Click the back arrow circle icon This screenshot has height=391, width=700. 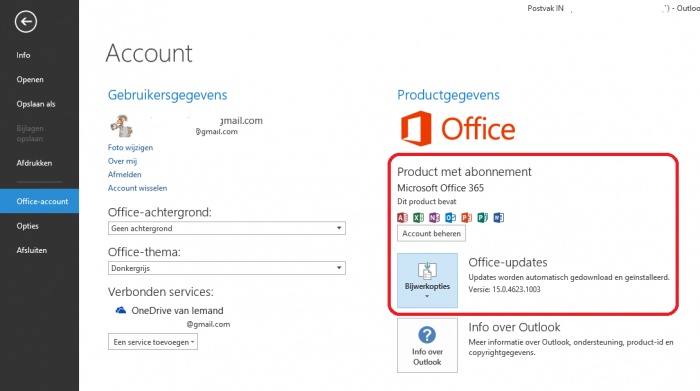coord(25,21)
